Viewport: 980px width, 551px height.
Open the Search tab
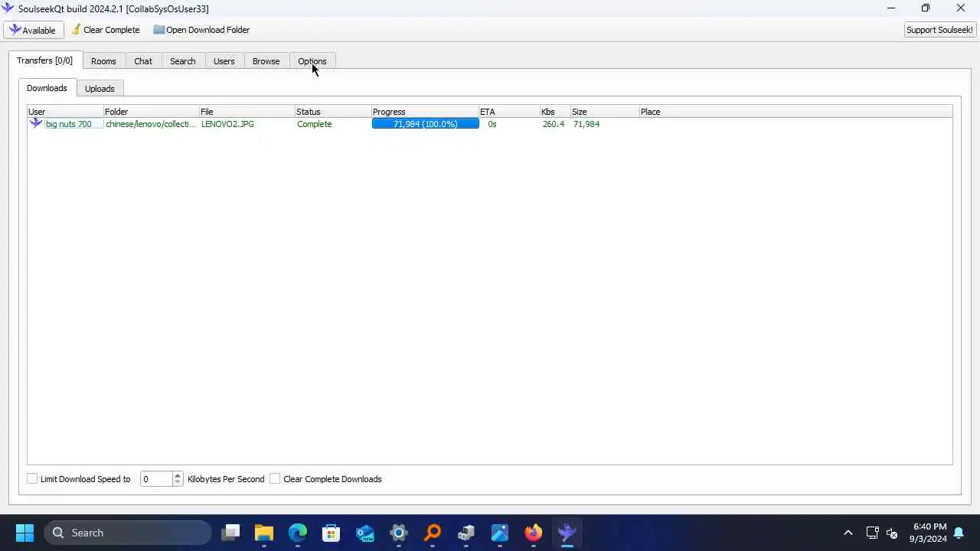click(x=183, y=61)
